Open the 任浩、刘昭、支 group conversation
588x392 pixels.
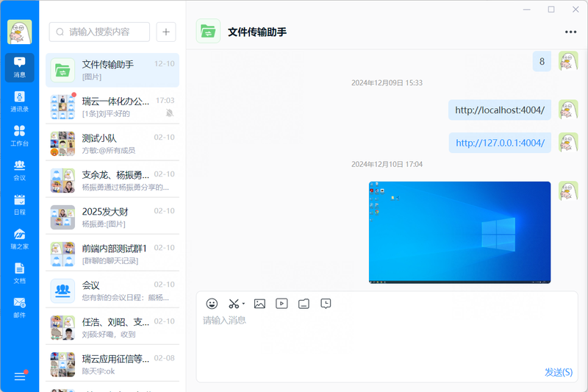tap(112, 327)
